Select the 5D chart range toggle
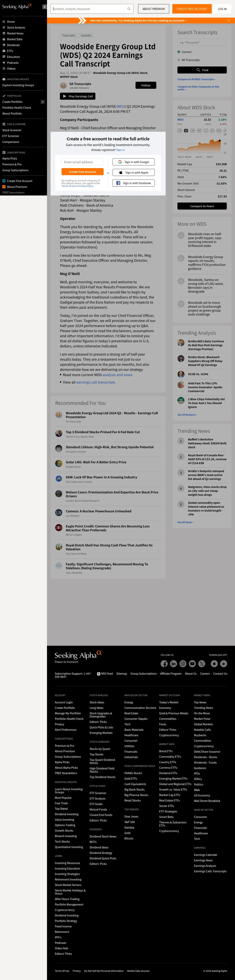The image size is (235, 980). click(x=186, y=130)
